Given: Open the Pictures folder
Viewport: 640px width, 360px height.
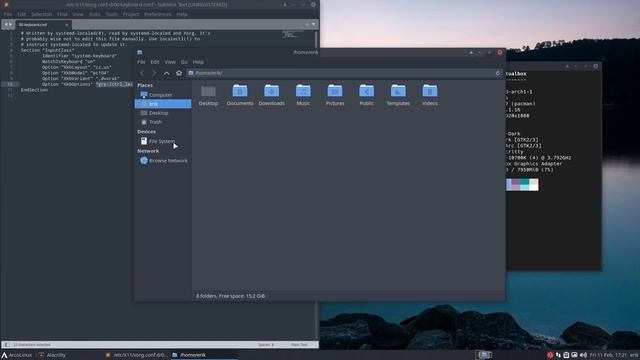Looking at the screenshot, I should [335, 95].
